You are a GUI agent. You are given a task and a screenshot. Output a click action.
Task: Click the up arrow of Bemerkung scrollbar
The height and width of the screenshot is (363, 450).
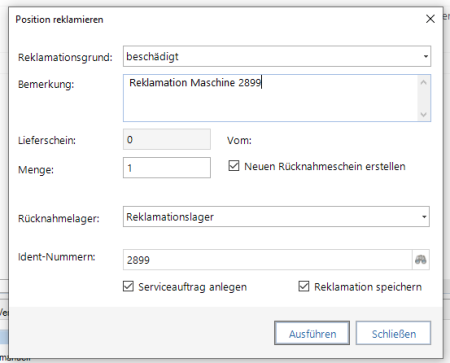[x=423, y=82]
